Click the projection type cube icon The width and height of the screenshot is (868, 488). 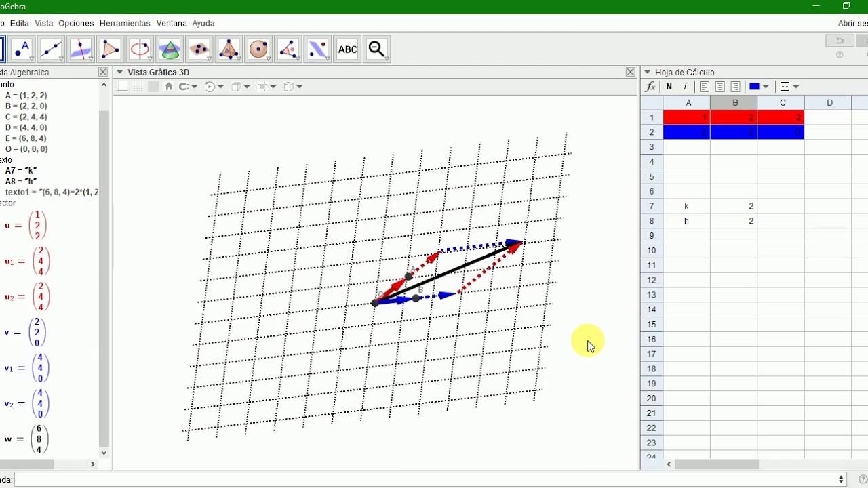288,87
